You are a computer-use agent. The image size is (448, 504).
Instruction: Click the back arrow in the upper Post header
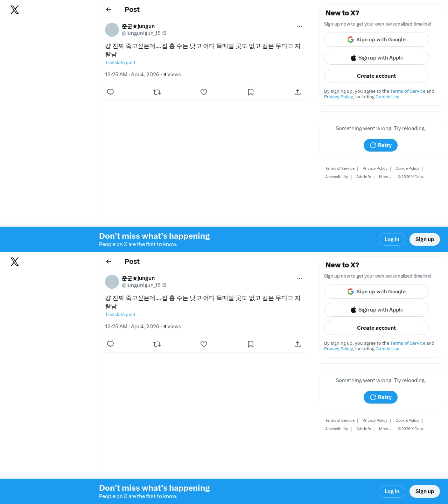[108, 9]
